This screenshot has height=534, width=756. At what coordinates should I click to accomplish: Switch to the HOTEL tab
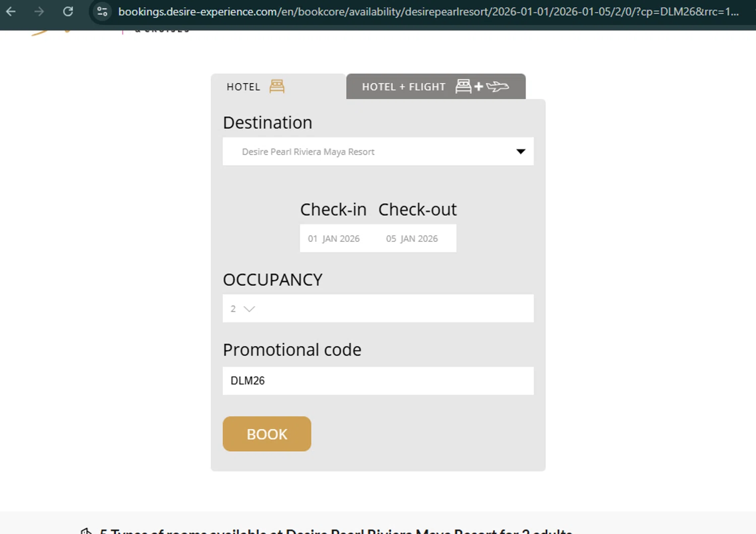pos(243,87)
